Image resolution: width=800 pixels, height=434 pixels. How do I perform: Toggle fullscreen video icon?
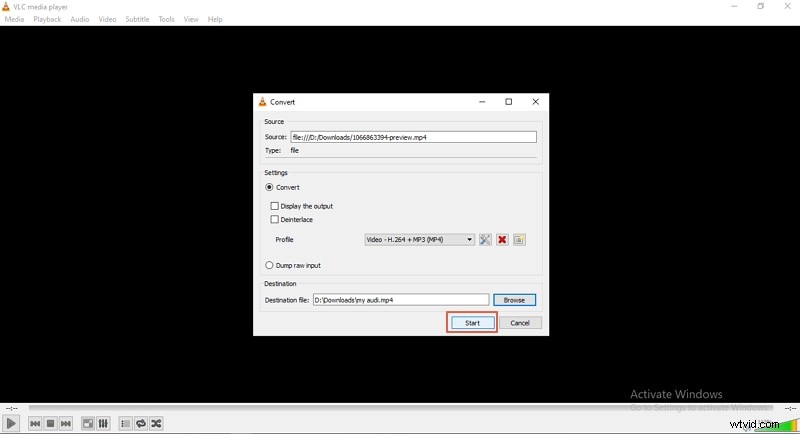(x=88, y=423)
